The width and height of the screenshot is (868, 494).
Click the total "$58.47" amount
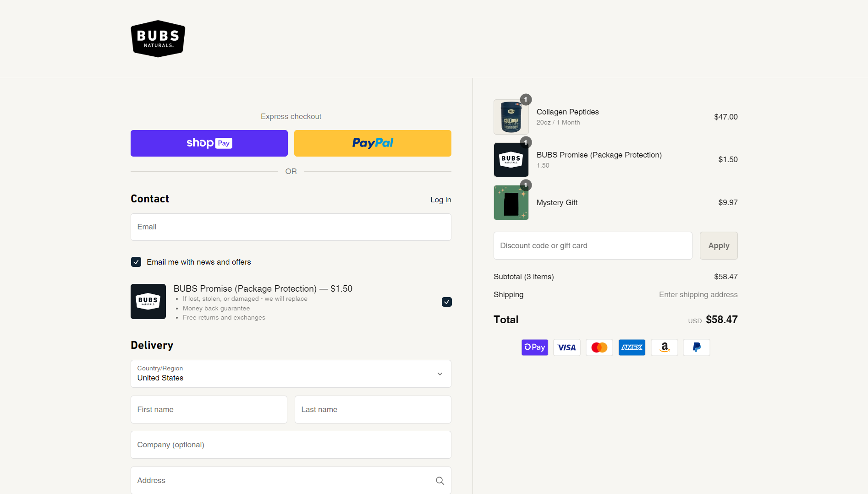click(x=722, y=320)
